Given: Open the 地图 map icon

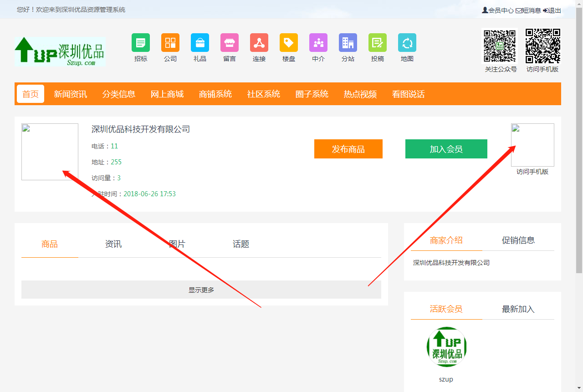Looking at the screenshot, I should pyautogui.click(x=407, y=43).
